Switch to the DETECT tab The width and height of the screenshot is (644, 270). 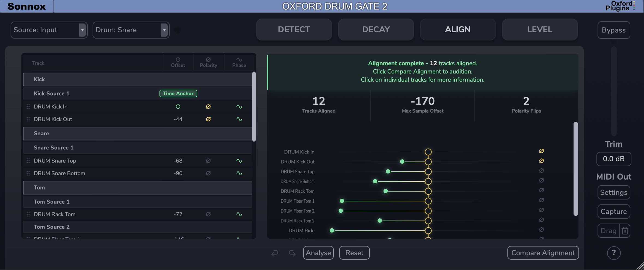(294, 30)
